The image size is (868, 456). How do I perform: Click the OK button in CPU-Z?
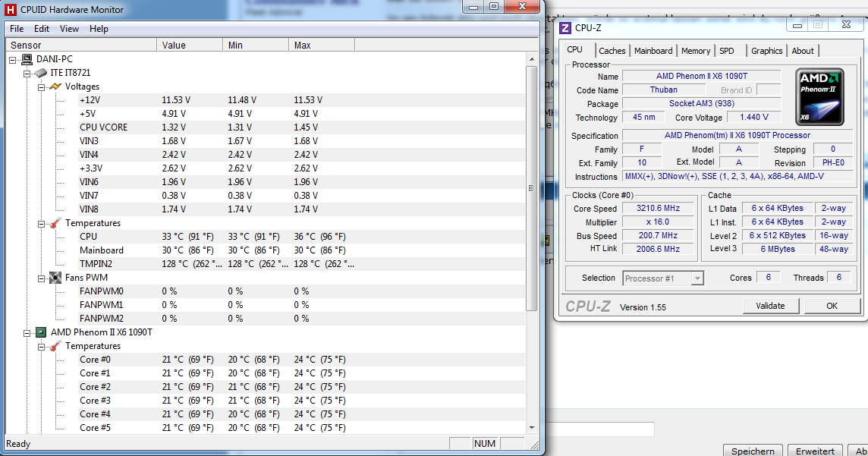832,306
